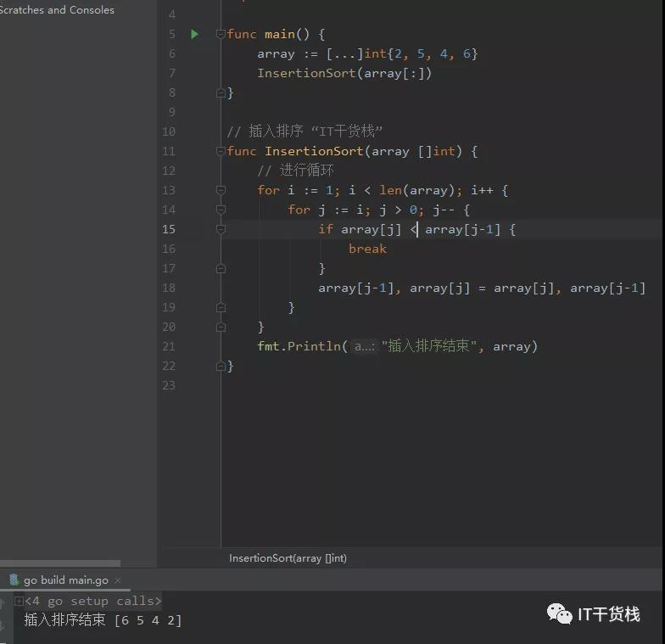665x644 pixels.
Task: Click line number 23 in the gutter
Action: point(168,385)
